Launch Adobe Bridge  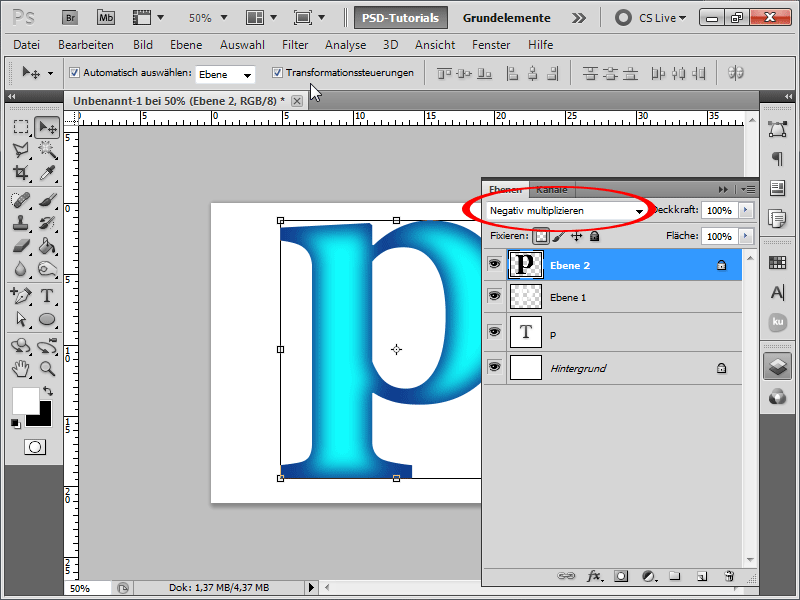pyautogui.click(x=70, y=18)
